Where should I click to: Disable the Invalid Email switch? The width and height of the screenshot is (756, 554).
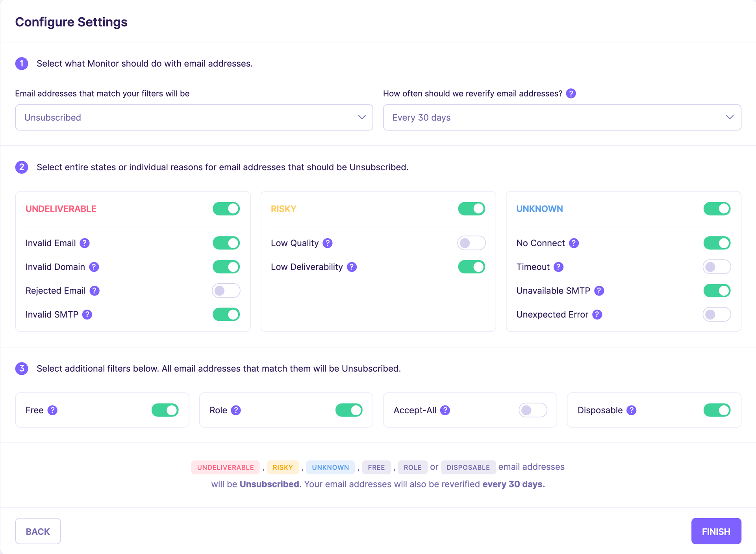click(226, 243)
